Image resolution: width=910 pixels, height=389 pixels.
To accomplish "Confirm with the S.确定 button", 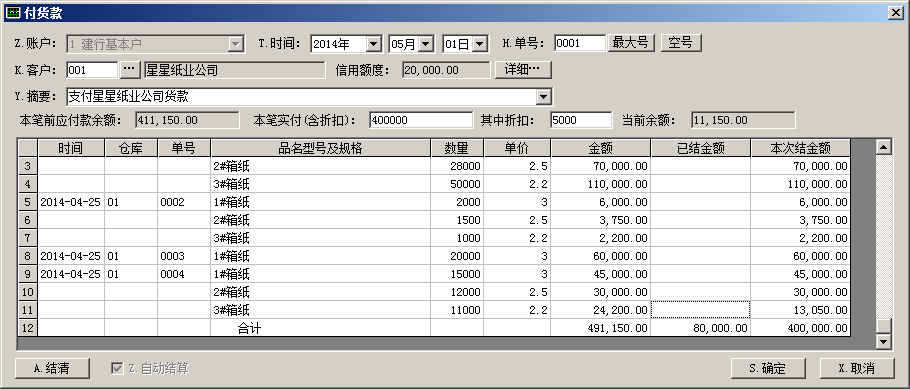I will pyautogui.click(x=768, y=368).
